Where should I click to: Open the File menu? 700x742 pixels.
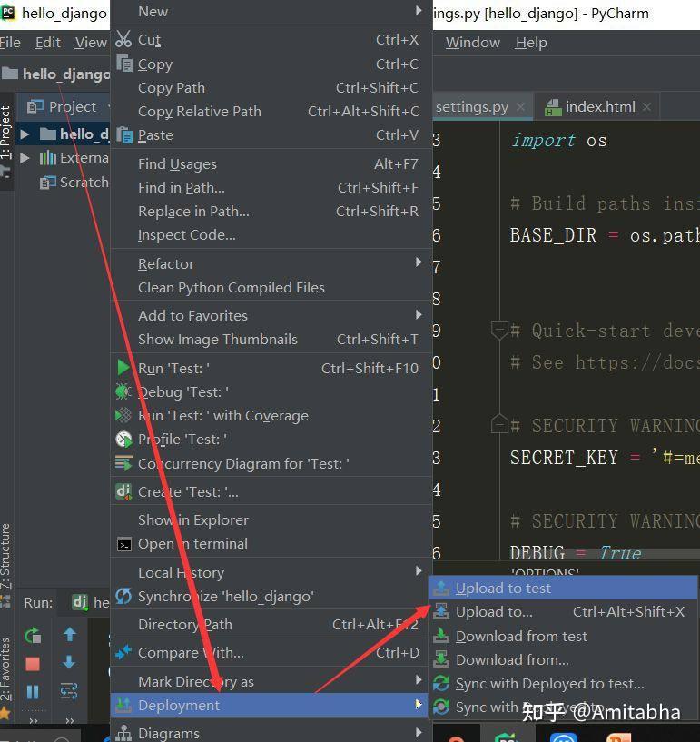(x=10, y=43)
